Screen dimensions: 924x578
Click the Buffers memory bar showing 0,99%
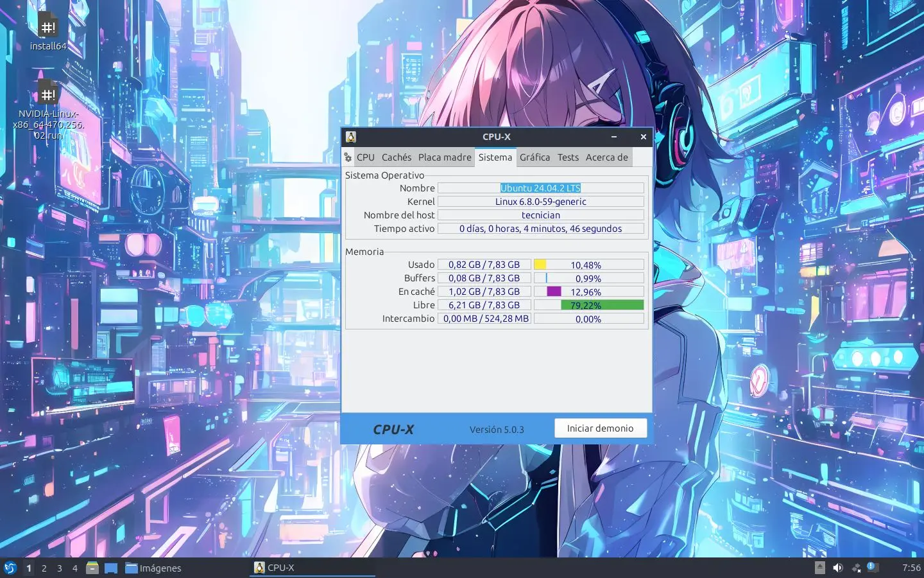(589, 278)
